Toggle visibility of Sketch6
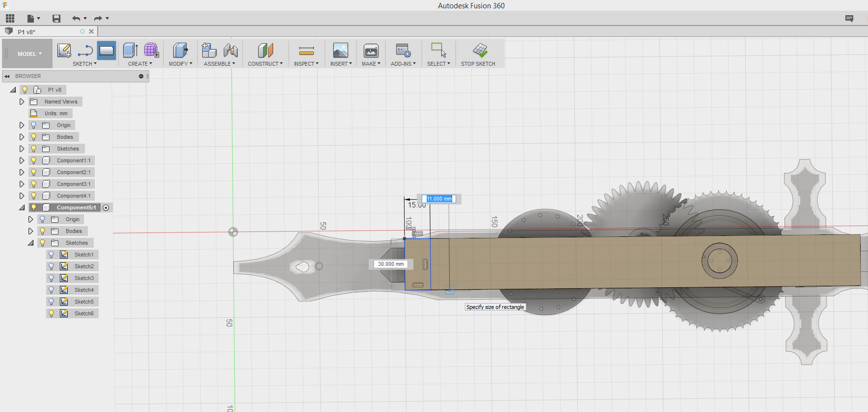 coord(51,313)
